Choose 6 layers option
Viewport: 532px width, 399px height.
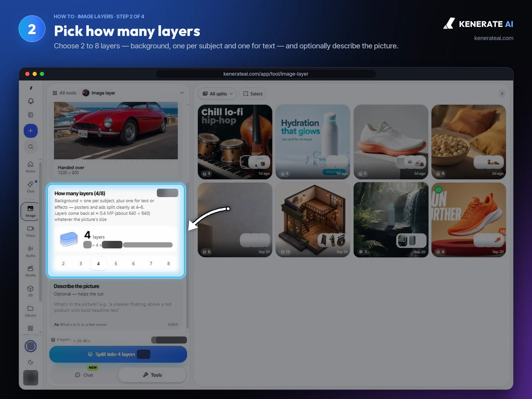[133, 263]
